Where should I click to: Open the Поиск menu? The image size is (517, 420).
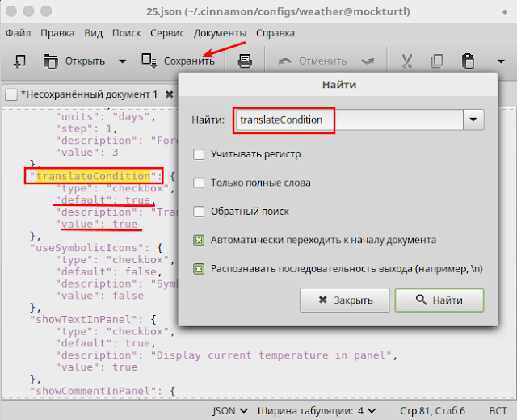click(126, 33)
